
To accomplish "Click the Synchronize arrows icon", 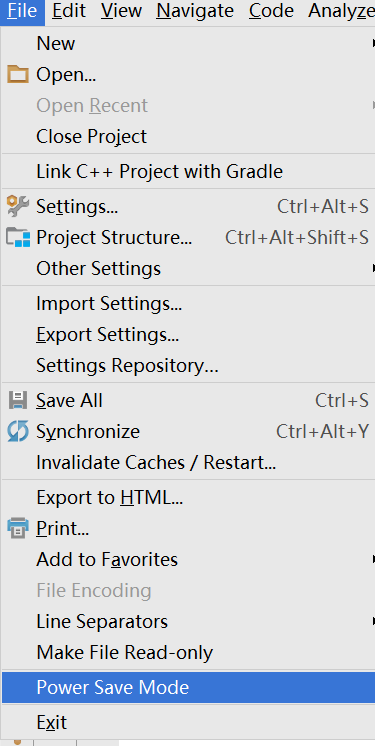I will coord(18,432).
